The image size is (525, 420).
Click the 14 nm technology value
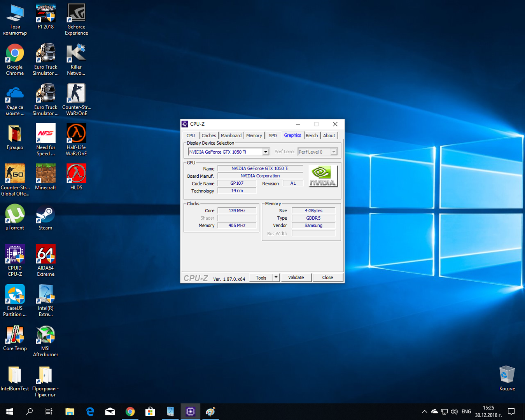click(x=237, y=191)
